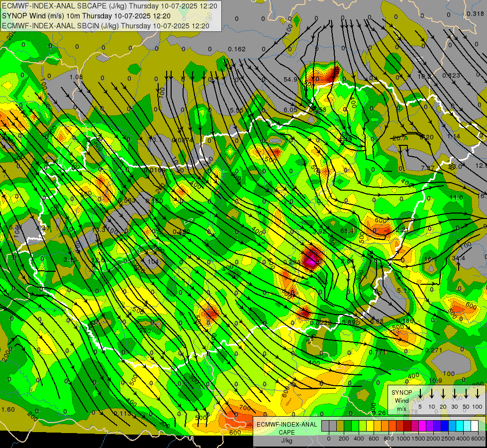Click the map value 0.113
This screenshot has width=487, height=448.
[x=122, y=414]
